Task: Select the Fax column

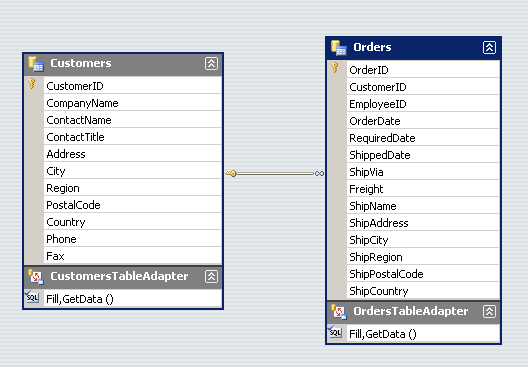Action: (133, 256)
